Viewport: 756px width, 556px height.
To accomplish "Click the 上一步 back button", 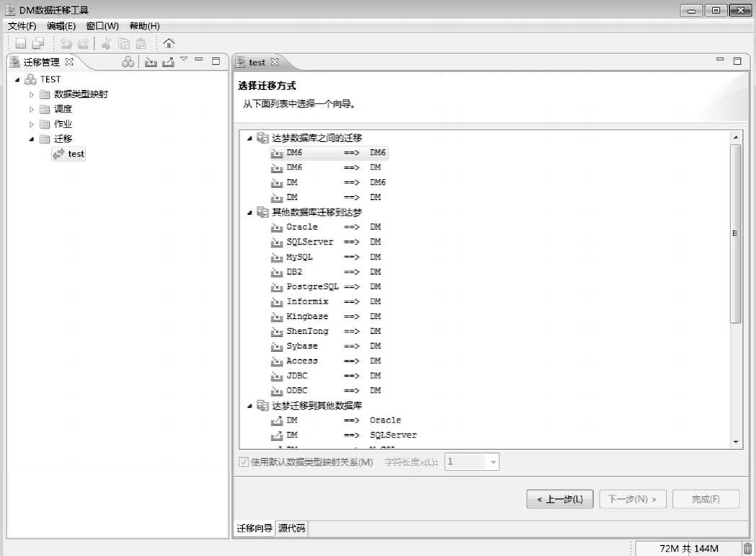I will coord(559,499).
